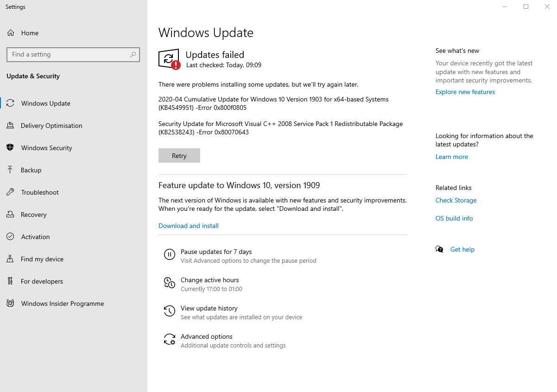Click the Windows Update sync arrows icon in sidebar
557x392 pixels.
(x=10, y=103)
